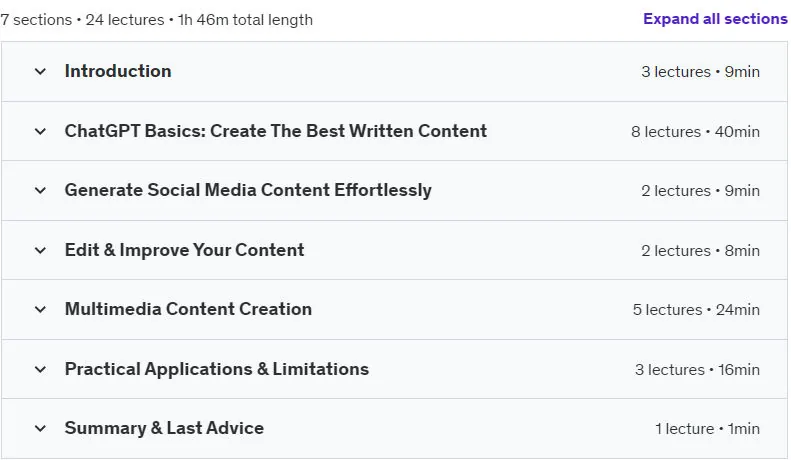This screenshot has width=791, height=460.
Task: Expand Practical Applications & Limitations chevron
Action: point(40,370)
